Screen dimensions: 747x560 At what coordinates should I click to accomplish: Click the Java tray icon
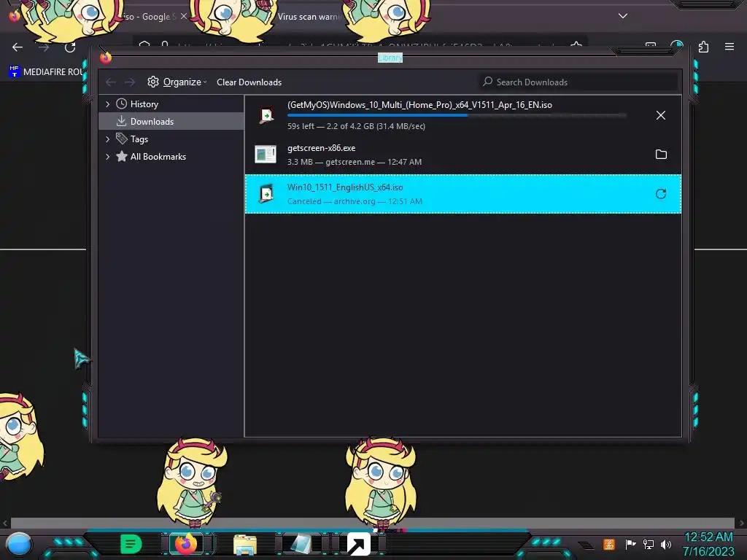click(x=609, y=544)
